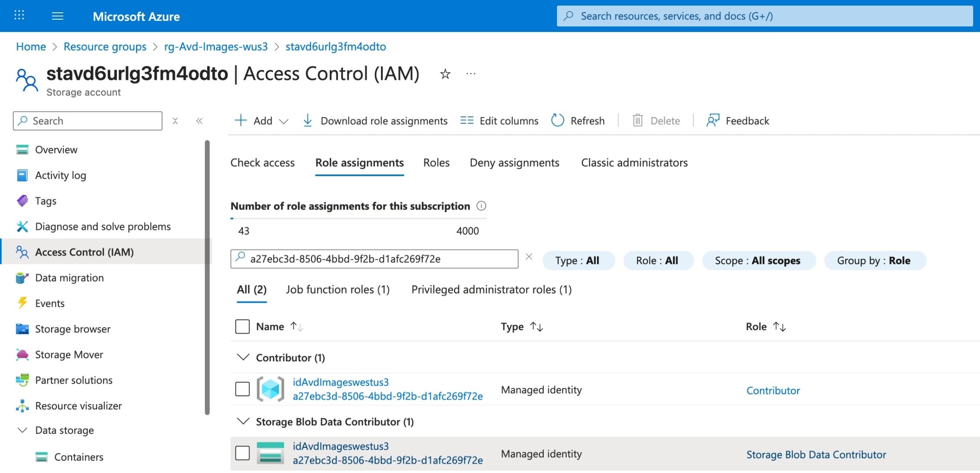Click the Containers icon

[x=41, y=457]
